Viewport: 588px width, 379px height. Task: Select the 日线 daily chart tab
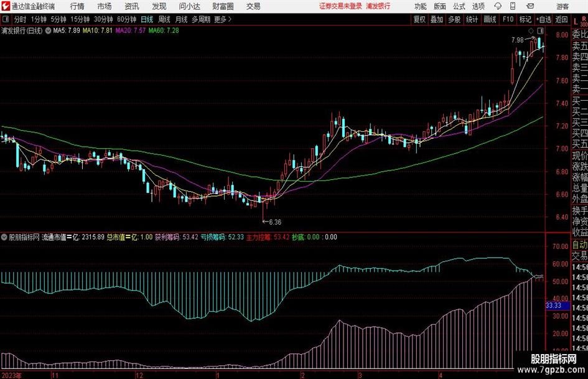pos(147,19)
